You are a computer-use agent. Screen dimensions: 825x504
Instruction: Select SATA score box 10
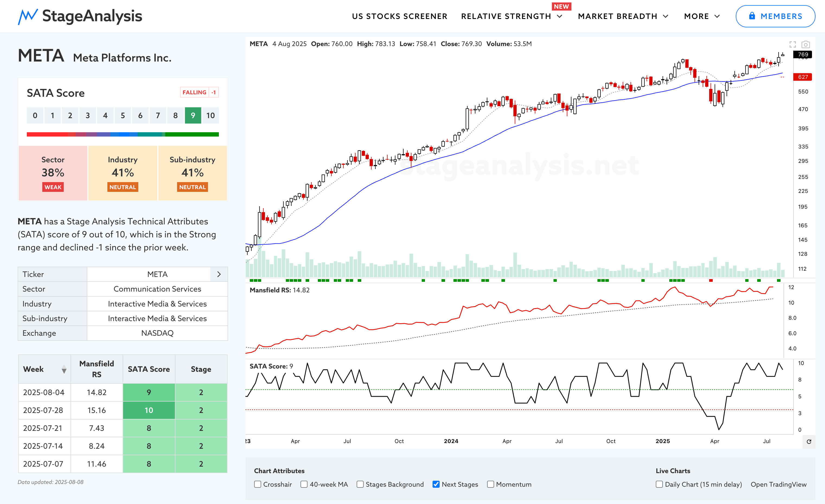(x=210, y=116)
